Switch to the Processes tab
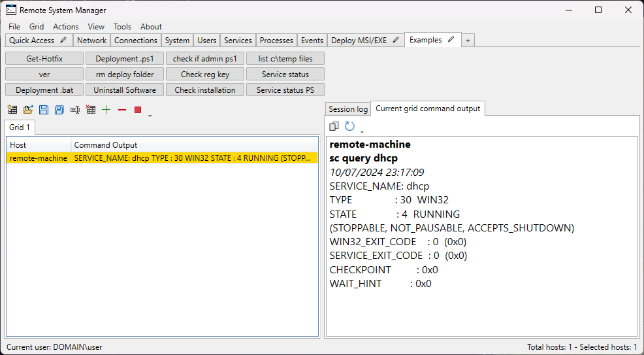This screenshot has width=644, height=355. (x=276, y=41)
